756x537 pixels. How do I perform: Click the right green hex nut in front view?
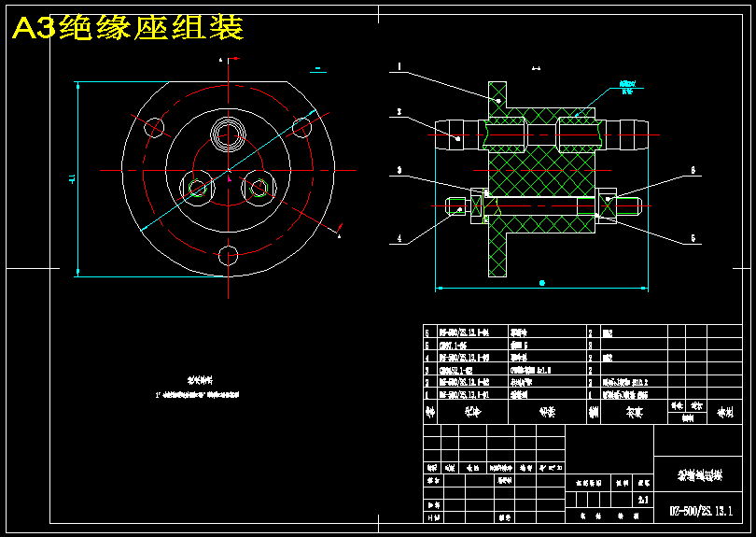click(259, 188)
